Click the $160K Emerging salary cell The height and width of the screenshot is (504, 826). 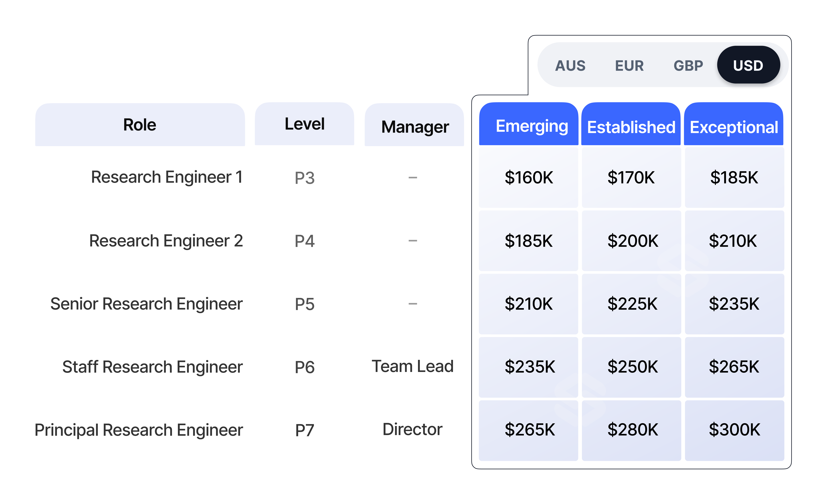(529, 177)
